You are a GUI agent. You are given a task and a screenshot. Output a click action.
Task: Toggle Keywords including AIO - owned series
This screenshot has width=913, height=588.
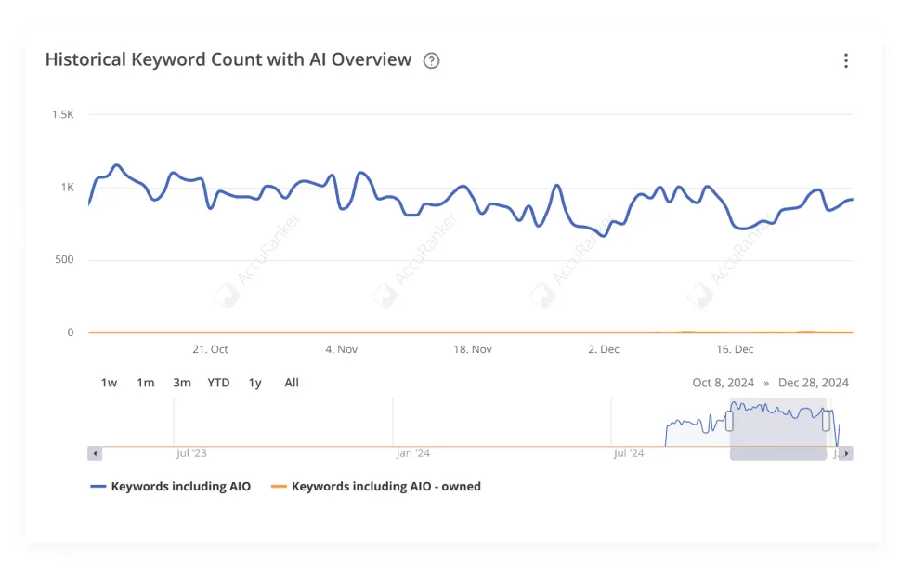[x=385, y=486]
